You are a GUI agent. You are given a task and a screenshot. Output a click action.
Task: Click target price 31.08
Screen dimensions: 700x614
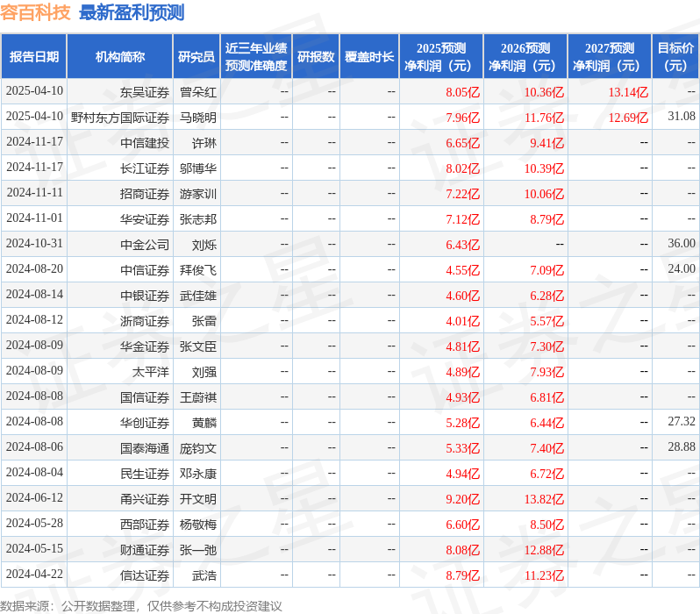tap(682, 116)
